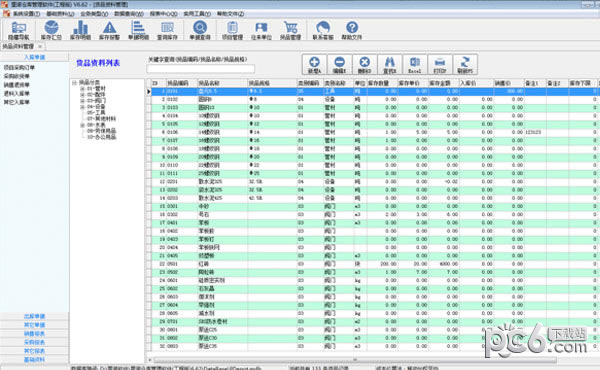Expand the 04 equipment tree node
The image size is (600, 370).
[82, 107]
